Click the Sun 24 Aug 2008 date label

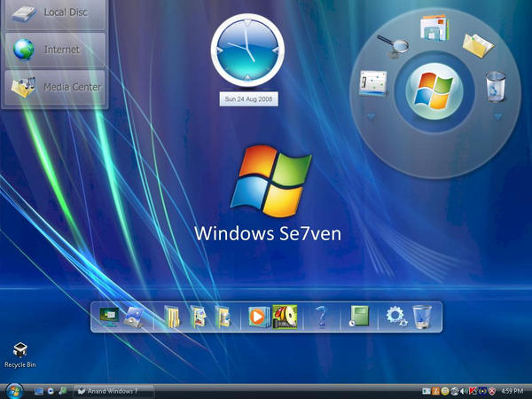[x=248, y=98]
